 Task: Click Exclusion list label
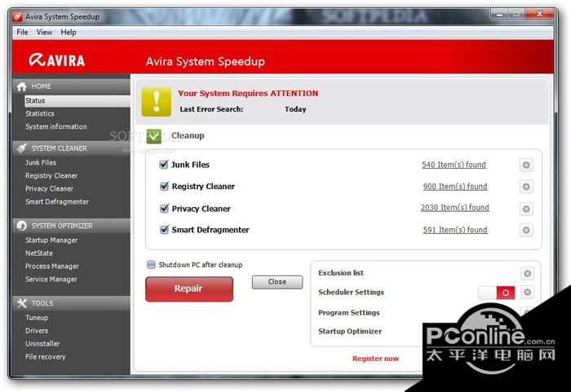click(341, 273)
